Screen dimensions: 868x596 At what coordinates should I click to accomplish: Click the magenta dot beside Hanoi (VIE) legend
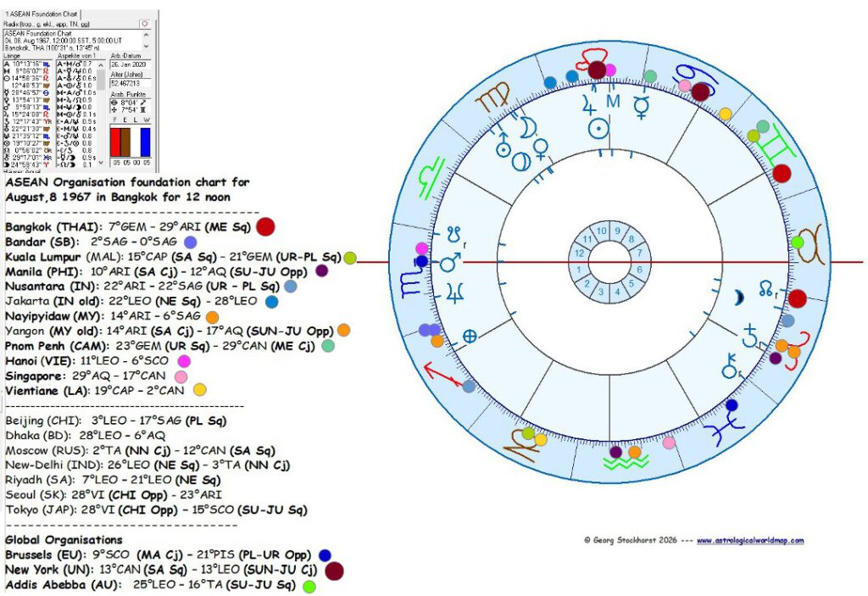click(x=184, y=362)
